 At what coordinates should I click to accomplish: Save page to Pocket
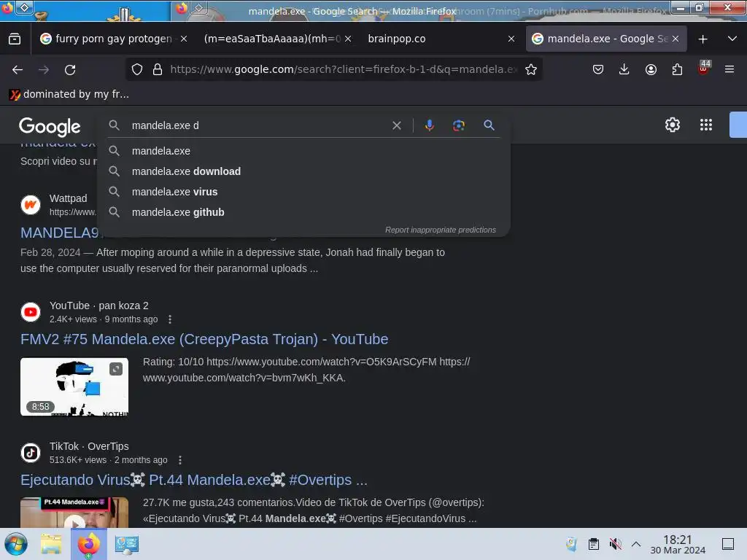pyautogui.click(x=598, y=69)
